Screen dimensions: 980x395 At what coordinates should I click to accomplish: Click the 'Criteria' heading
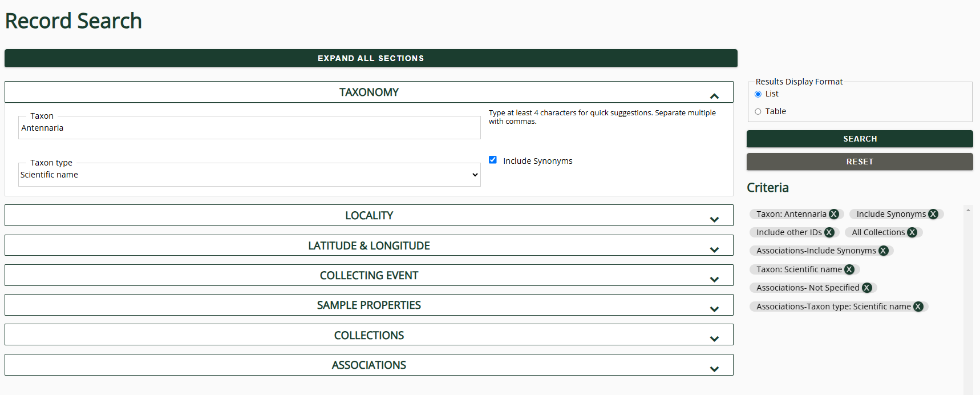click(x=768, y=188)
